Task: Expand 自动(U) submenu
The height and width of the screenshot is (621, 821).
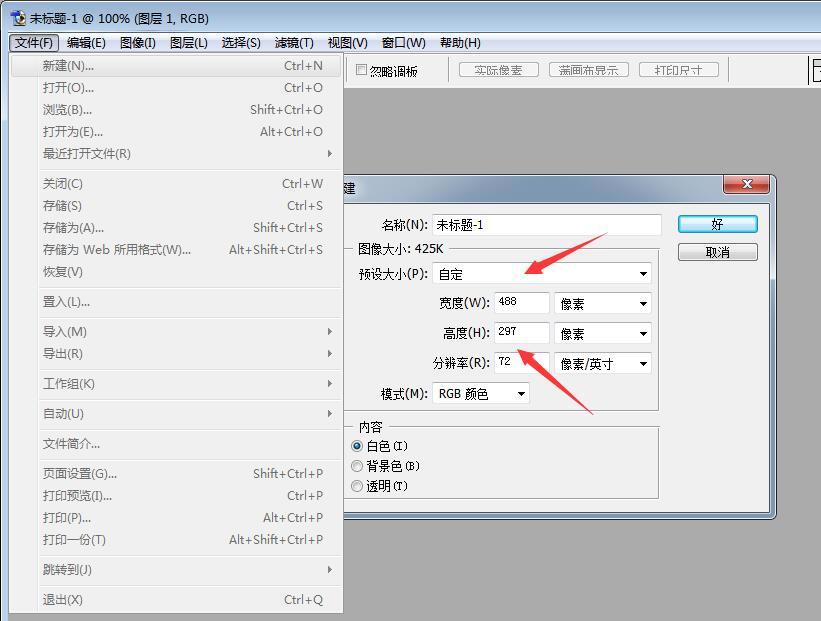Action: point(177,414)
